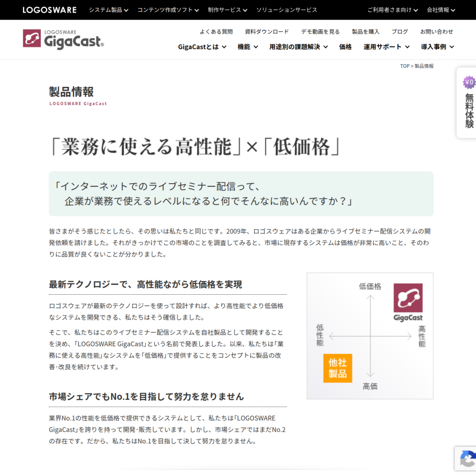Viewport: 476px width, 476px height.
Task: Open the よくある質問 link
Action: 216,32
